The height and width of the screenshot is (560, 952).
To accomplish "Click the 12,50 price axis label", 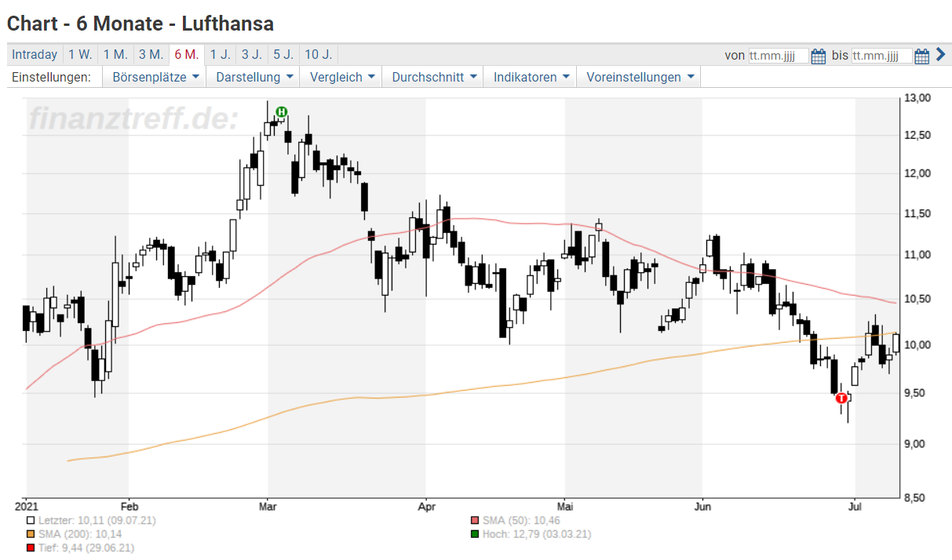I will (x=917, y=136).
